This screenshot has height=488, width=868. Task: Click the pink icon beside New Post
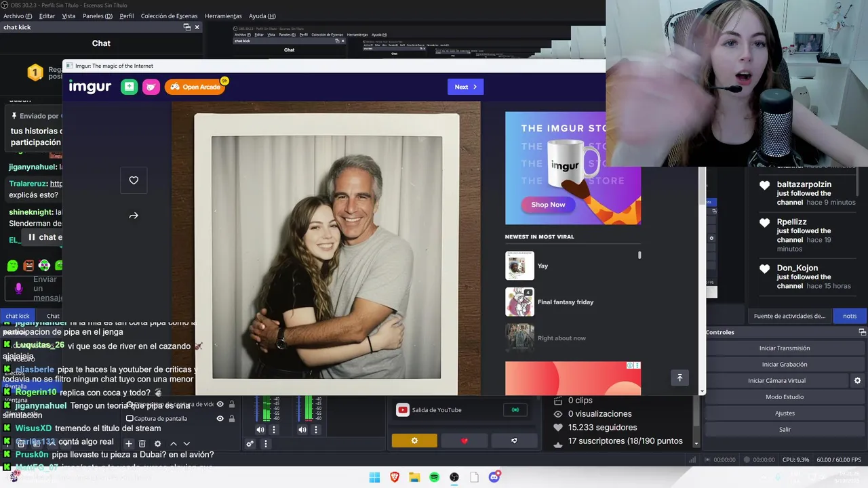[151, 87]
